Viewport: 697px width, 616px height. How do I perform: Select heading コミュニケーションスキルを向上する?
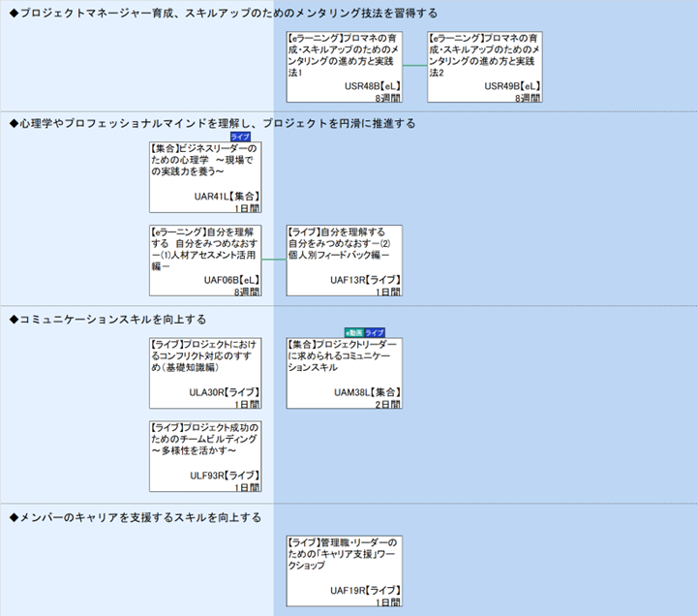coord(107,320)
